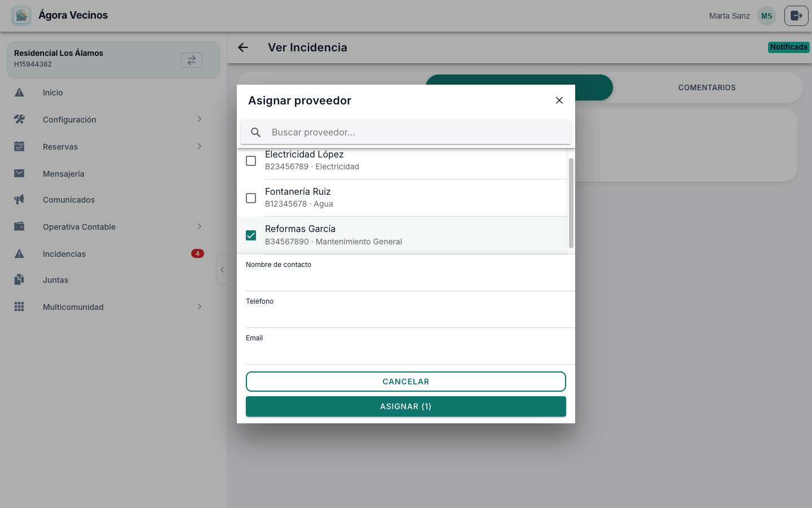Switch community with the swap arrows icon
The image size is (812, 508).
click(x=192, y=60)
